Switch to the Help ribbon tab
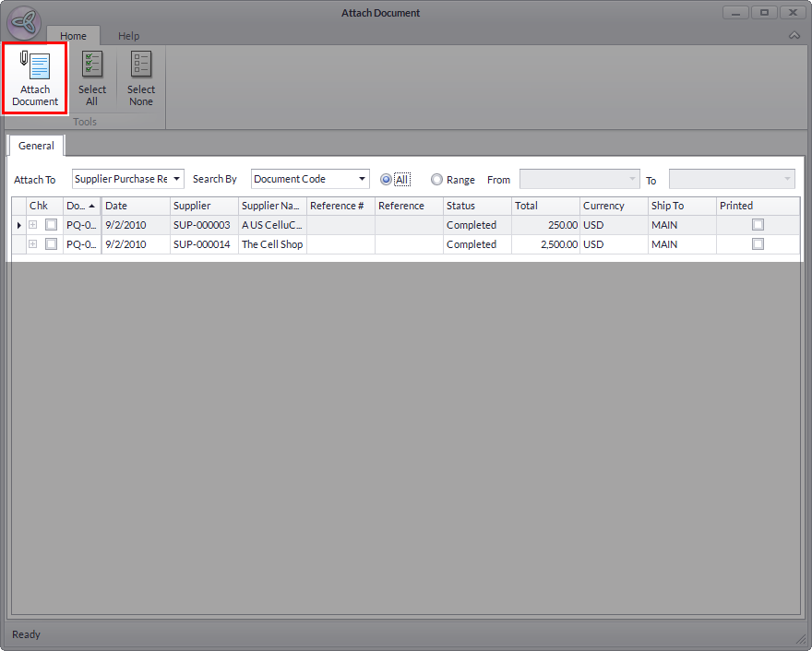The height and width of the screenshot is (651, 812). [128, 36]
